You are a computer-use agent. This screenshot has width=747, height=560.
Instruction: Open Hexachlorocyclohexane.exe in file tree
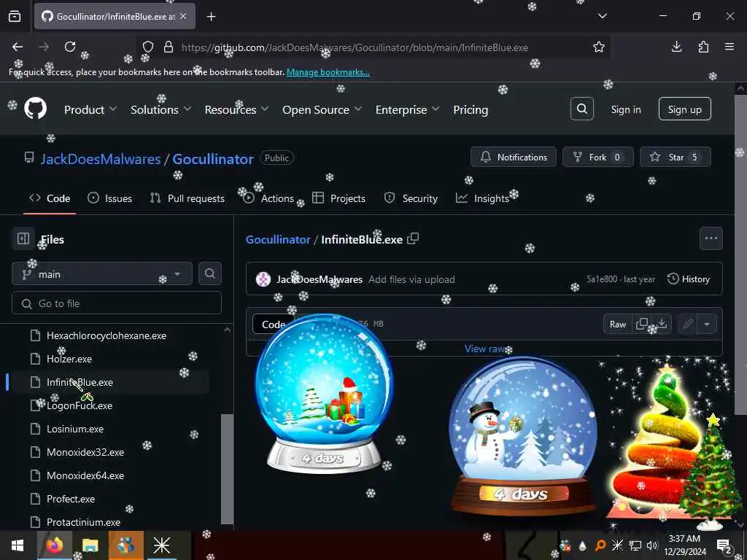[107, 335]
